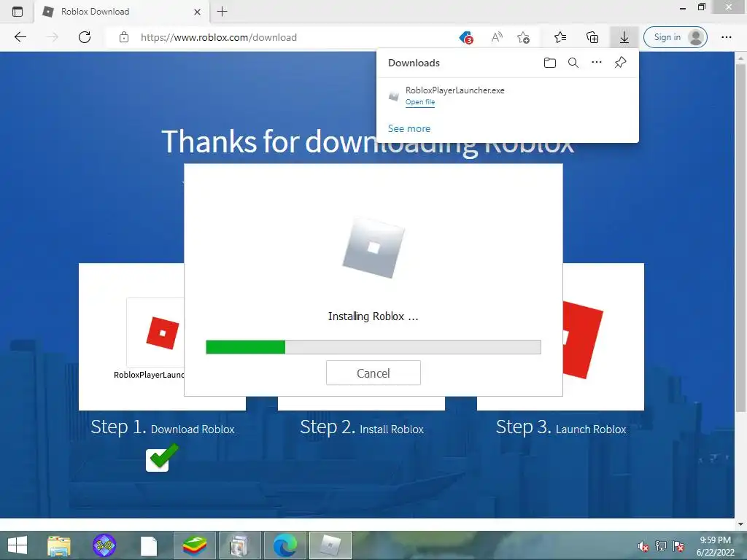Click the green checkmark under Step 1
The height and width of the screenshot is (560, 747).
(162, 457)
